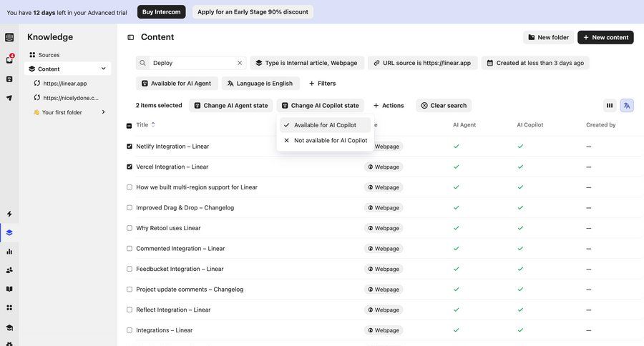Toggle the sidebar panel icon beside Content
Image resolution: width=644 pixels, height=346 pixels.
[x=131, y=37]
